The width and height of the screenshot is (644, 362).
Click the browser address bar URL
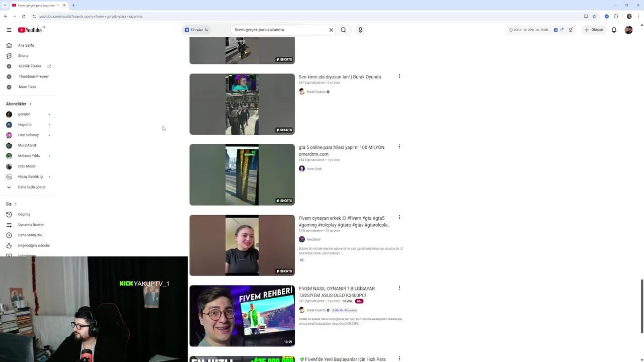pyautogui.click(x=91, y=17)
